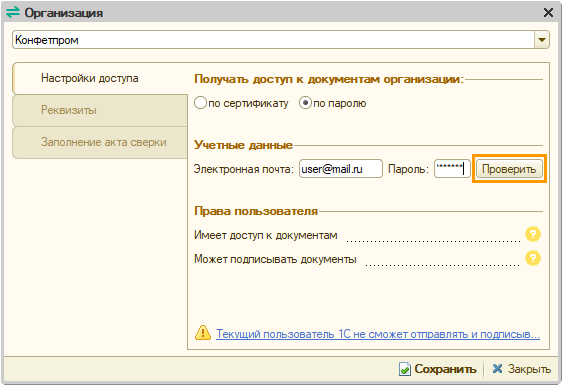
Task: Click the Электронная почта input field
Action: pyautogui.click(x=341, y=168)
